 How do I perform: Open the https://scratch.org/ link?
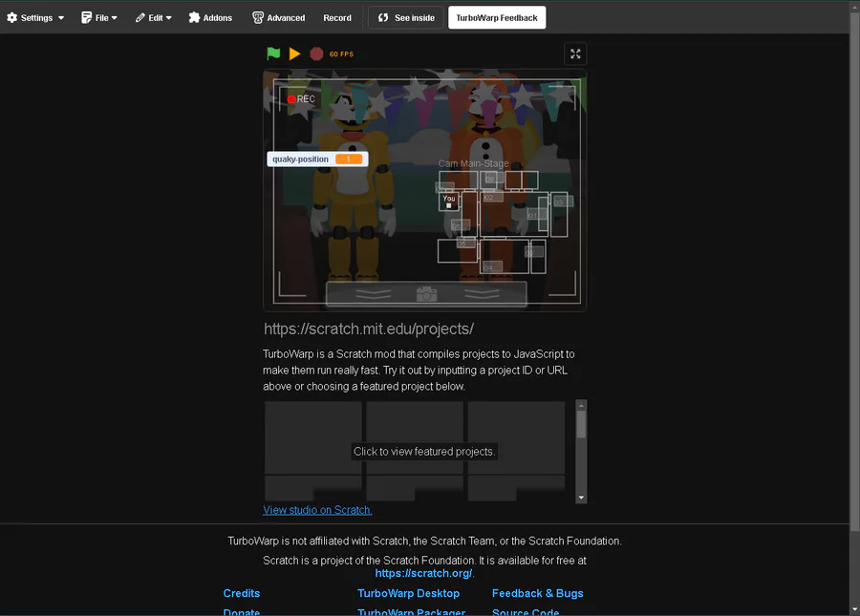(423, 573)
